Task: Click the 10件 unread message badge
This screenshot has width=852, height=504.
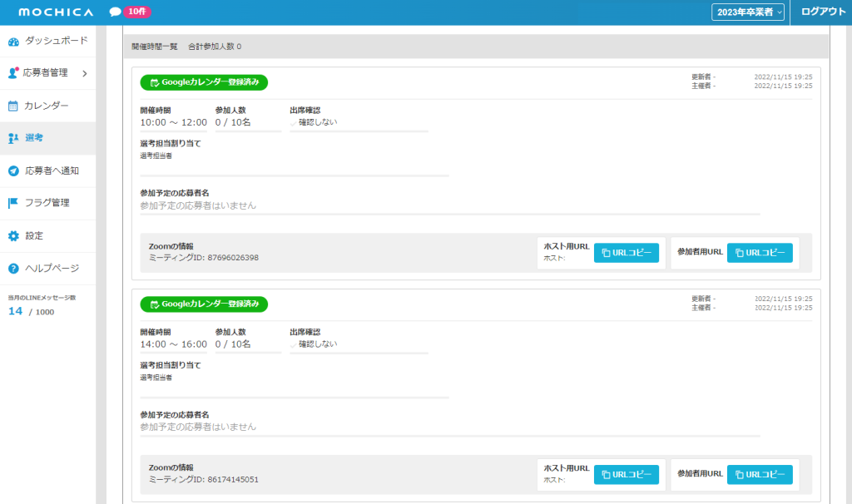Action: pos(137,12)
